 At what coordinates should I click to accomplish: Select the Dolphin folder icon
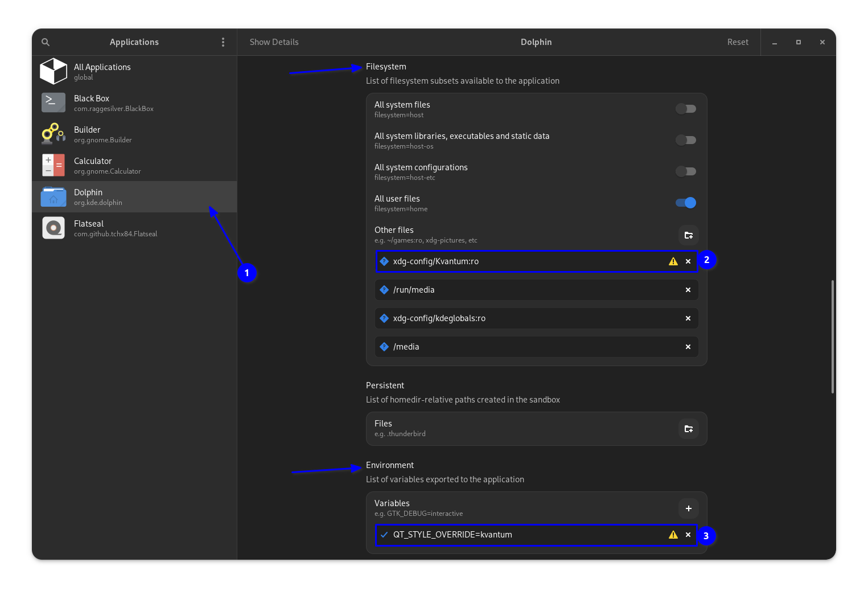pos(54,196)
